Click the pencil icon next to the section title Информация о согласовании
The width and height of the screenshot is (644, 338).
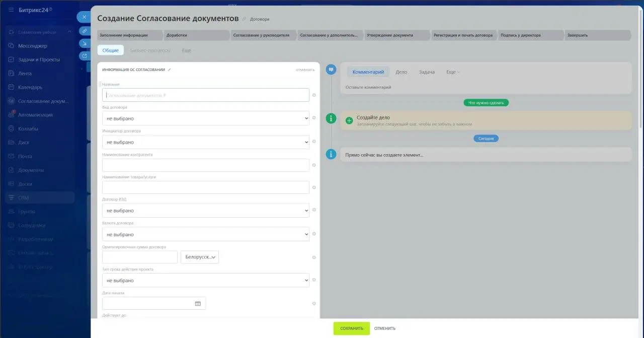click(x=170, y=70)
